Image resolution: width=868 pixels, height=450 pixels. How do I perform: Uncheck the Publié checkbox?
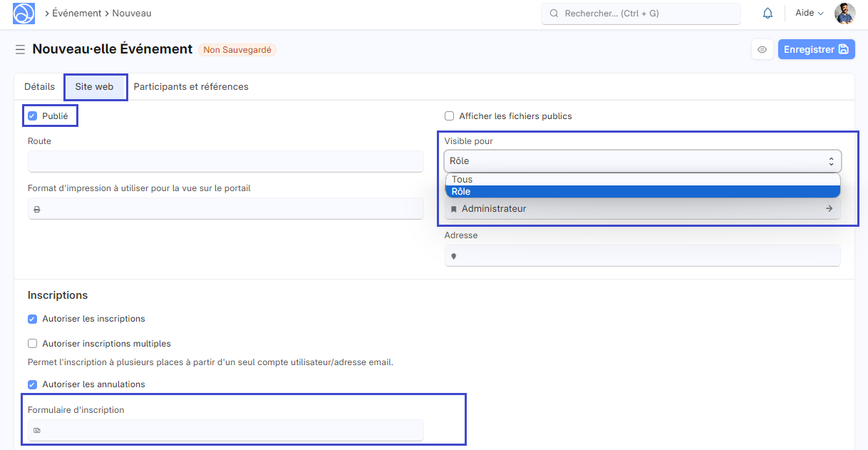[x=33, y=116]
